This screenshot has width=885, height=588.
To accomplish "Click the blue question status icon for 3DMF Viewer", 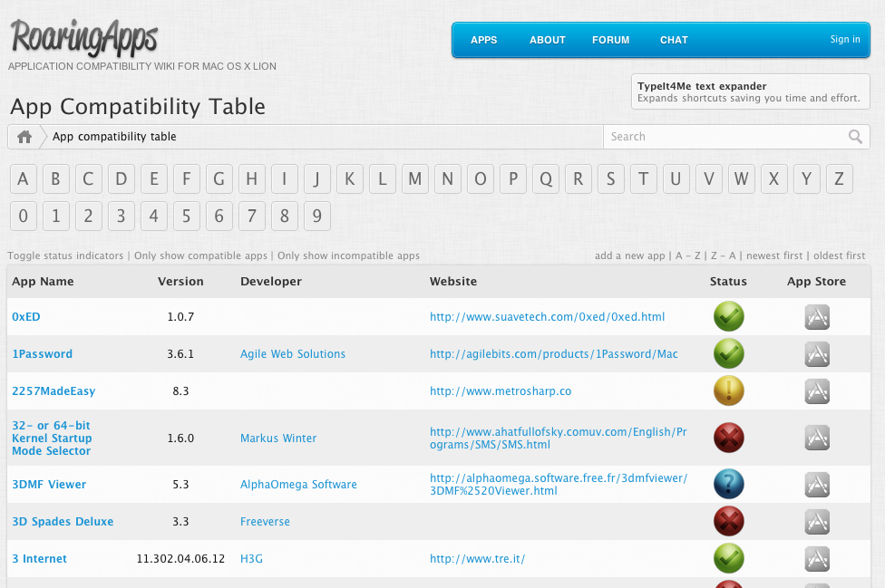I will (x=729, y=485).
